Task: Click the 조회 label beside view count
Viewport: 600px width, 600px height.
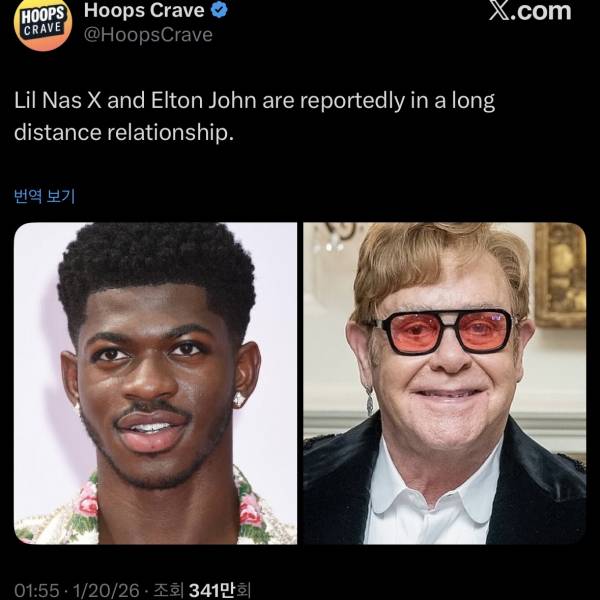Action: (x=168, y=590)
